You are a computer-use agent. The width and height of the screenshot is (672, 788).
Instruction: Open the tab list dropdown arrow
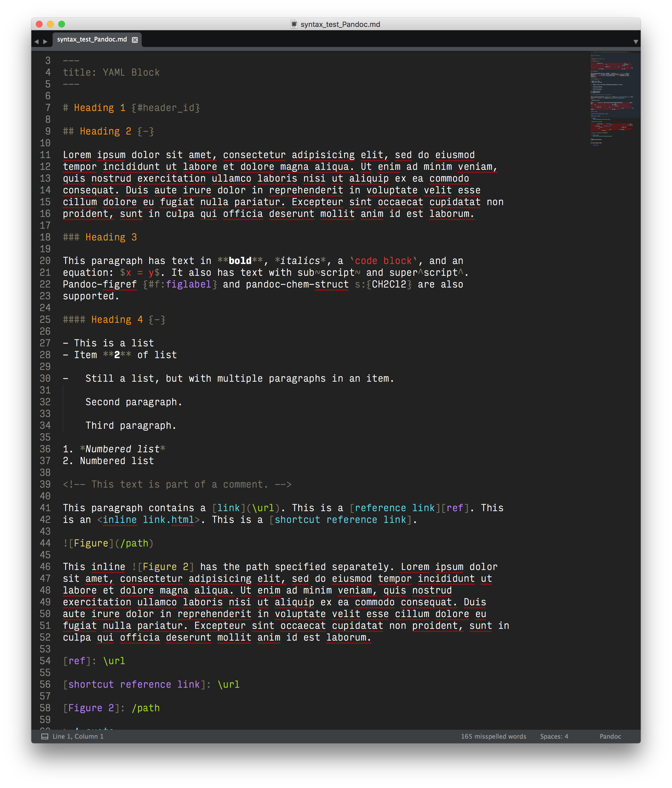tap(636, 41)
